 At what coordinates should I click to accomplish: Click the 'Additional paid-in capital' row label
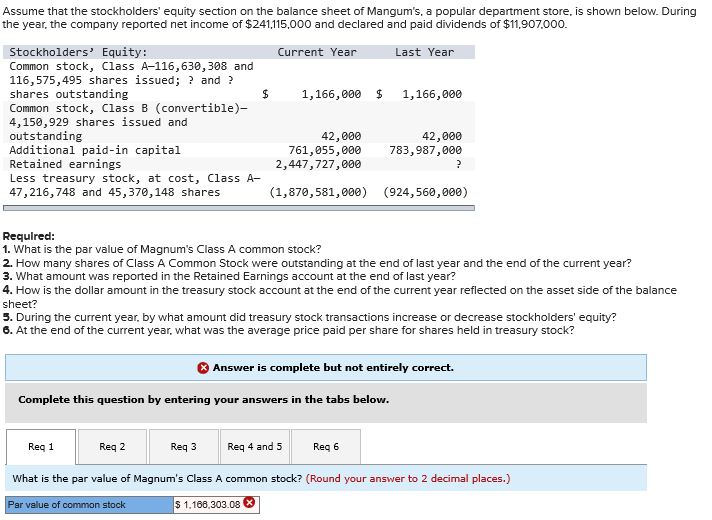[95, 150]
